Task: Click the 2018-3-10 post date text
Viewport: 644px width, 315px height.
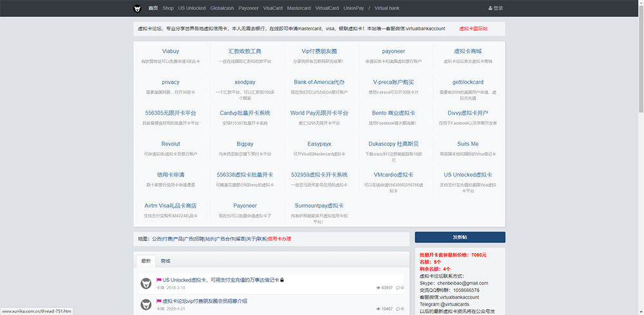Action: click(176, 287)
